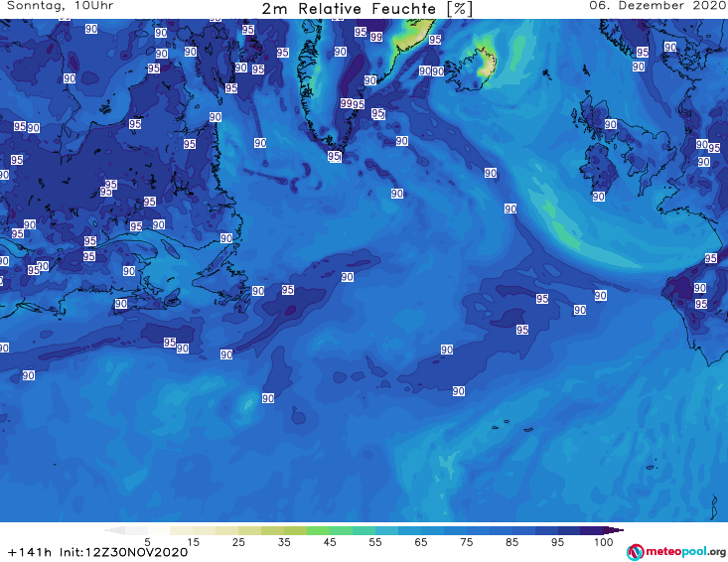The height and width of the screenshot is (562, 728).
Task: Click the legend value '35'
Action: tap(284, 542)
